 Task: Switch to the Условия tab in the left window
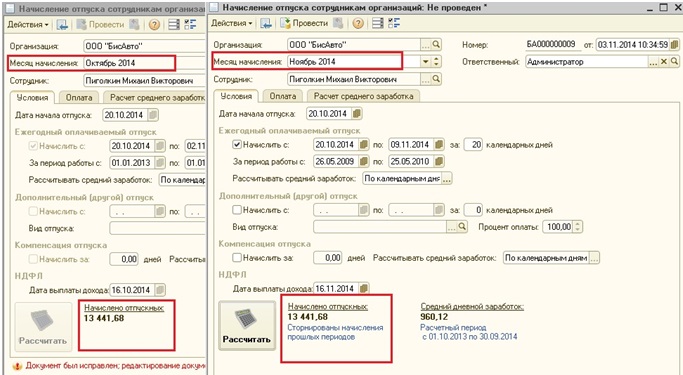tap(32, 98)
